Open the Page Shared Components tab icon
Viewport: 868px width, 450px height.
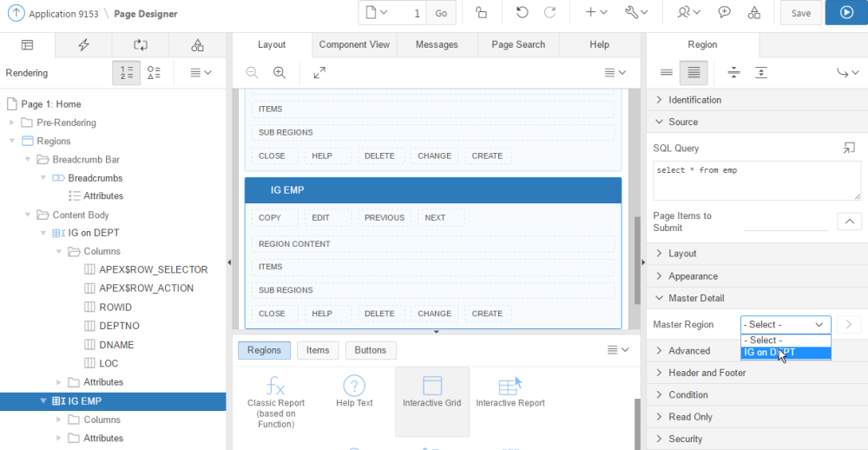198,45
